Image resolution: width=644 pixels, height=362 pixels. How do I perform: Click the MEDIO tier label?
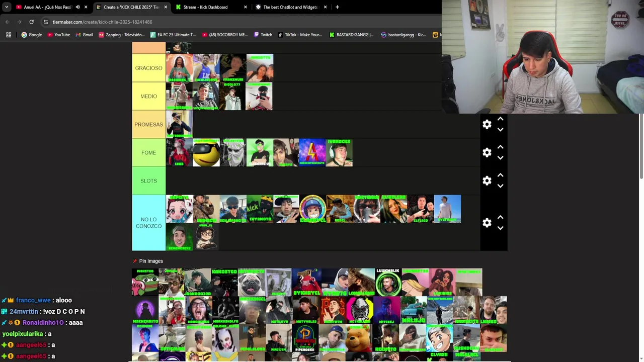tap(148, 96)
